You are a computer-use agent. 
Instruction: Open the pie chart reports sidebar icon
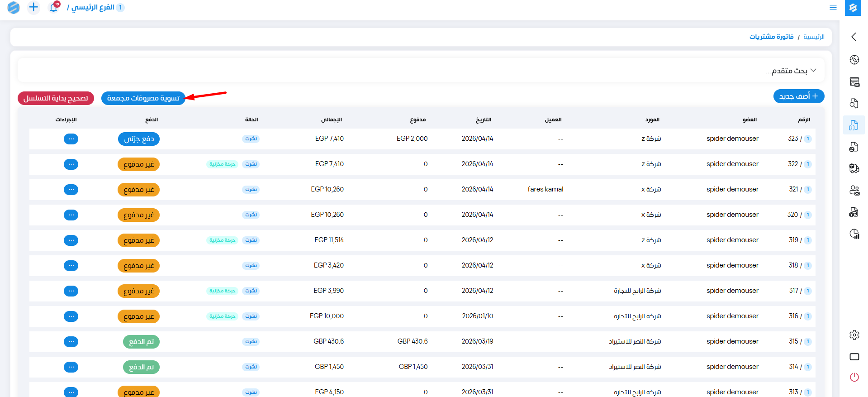click(854, 234)
